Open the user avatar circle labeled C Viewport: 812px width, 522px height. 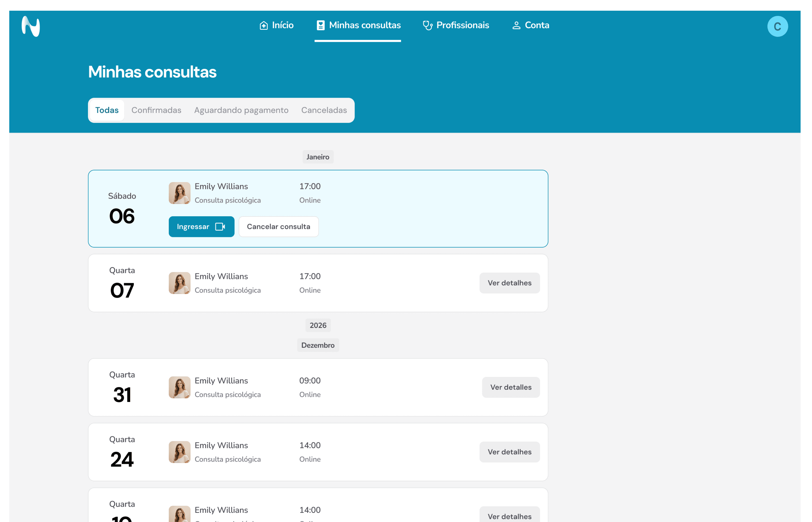[778, 26]
